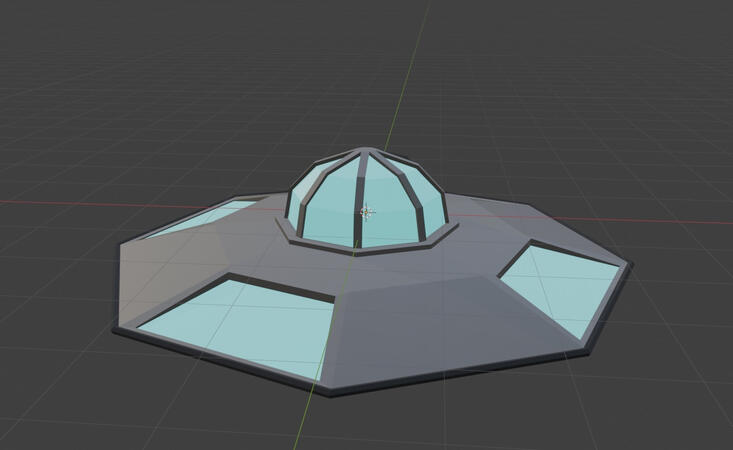Select the back-left glass roof panel
Viewport: 733px width, 450px height.
coord(203,217)
